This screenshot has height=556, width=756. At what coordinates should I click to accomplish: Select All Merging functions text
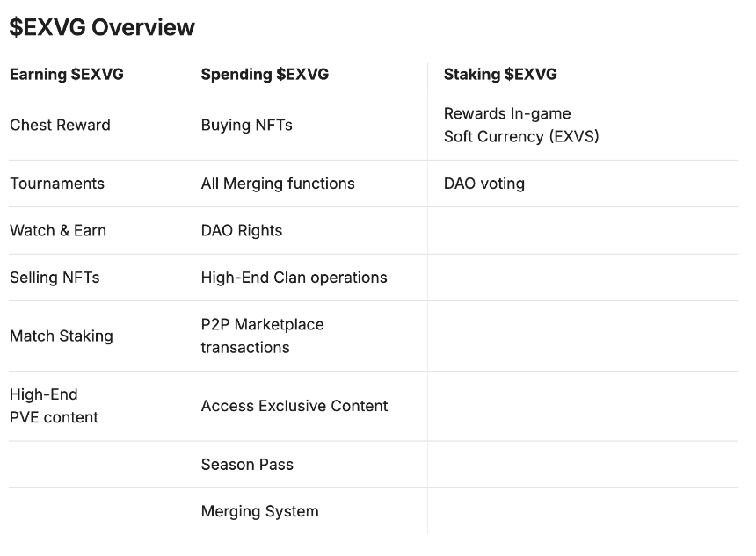click(278, 184)
